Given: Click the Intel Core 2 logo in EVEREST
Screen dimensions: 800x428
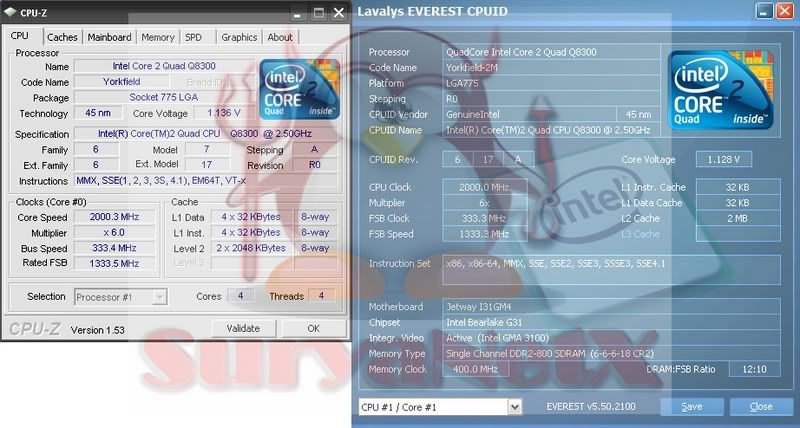Looking at the screenshot, I should point(720,90).
